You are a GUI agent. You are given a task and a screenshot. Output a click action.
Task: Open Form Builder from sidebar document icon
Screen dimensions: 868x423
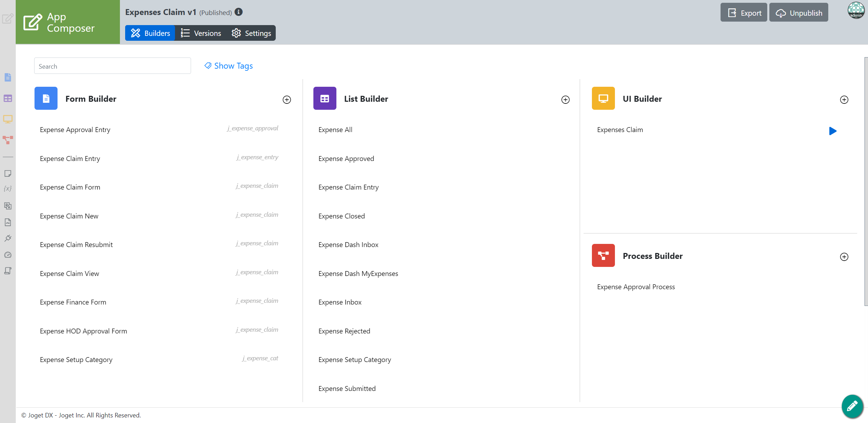8,77
